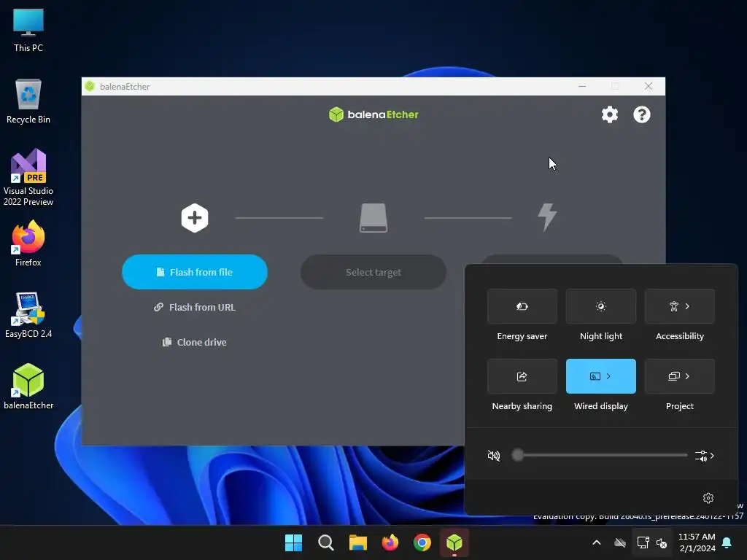Open taskbar Search
This screenshot has width=747, height=560.
(326, 542)
